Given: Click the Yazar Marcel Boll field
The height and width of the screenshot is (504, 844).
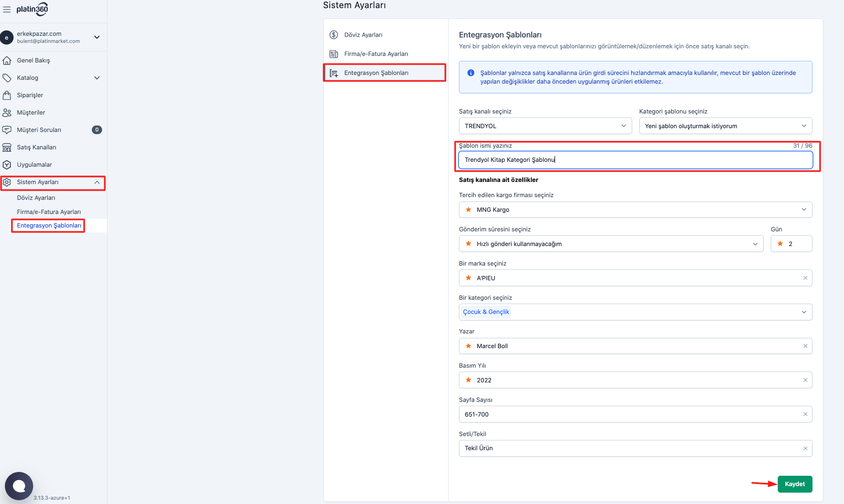Looking at the screenshot, I should point(635,346).
